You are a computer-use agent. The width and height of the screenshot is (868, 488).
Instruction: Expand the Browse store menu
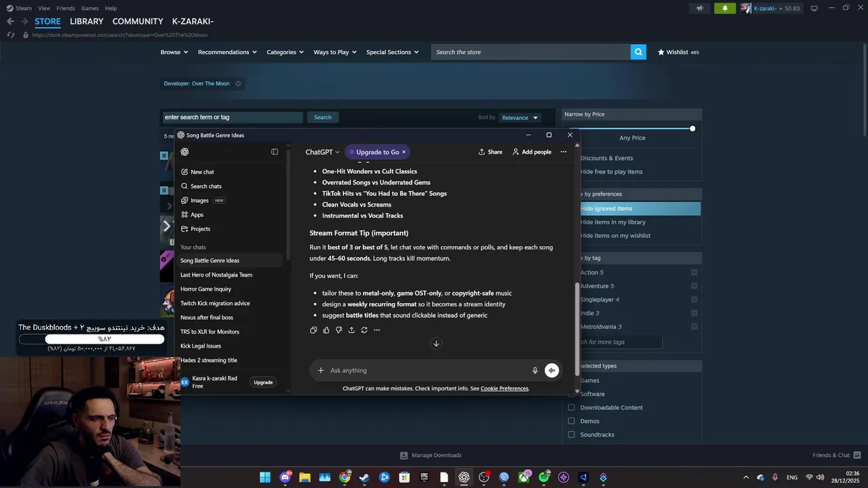point(174,52)
